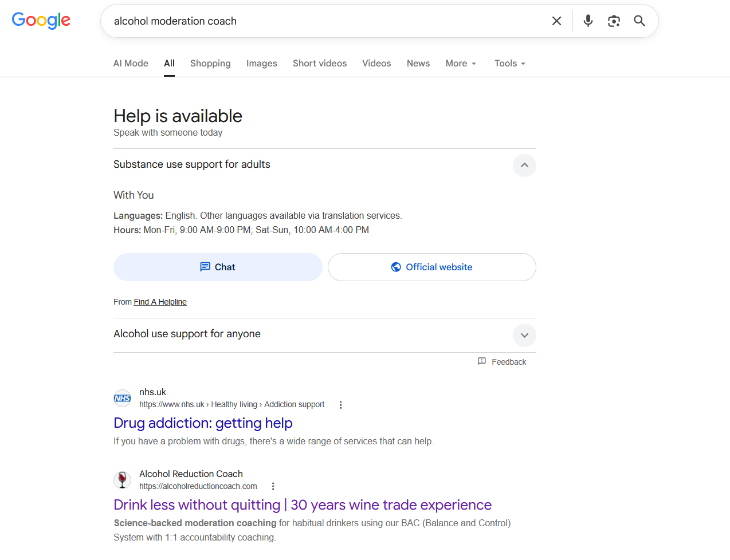Clear the search box with X icon

pos(556,21)
